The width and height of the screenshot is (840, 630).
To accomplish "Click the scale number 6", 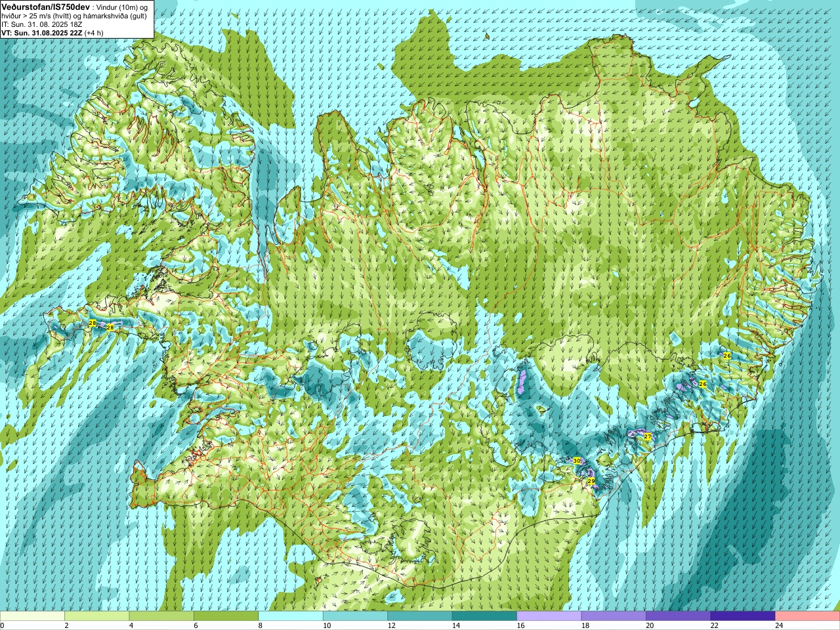I will tap(195, 625).
